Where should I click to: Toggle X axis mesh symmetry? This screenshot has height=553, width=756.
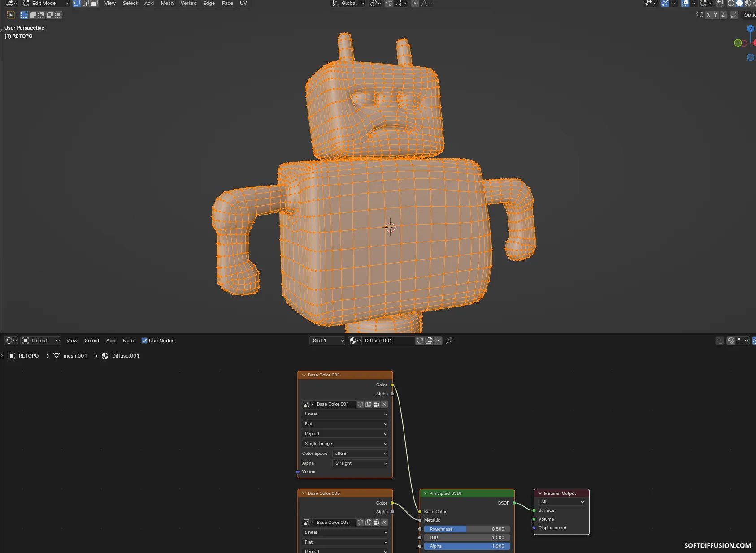click(708, 15)
